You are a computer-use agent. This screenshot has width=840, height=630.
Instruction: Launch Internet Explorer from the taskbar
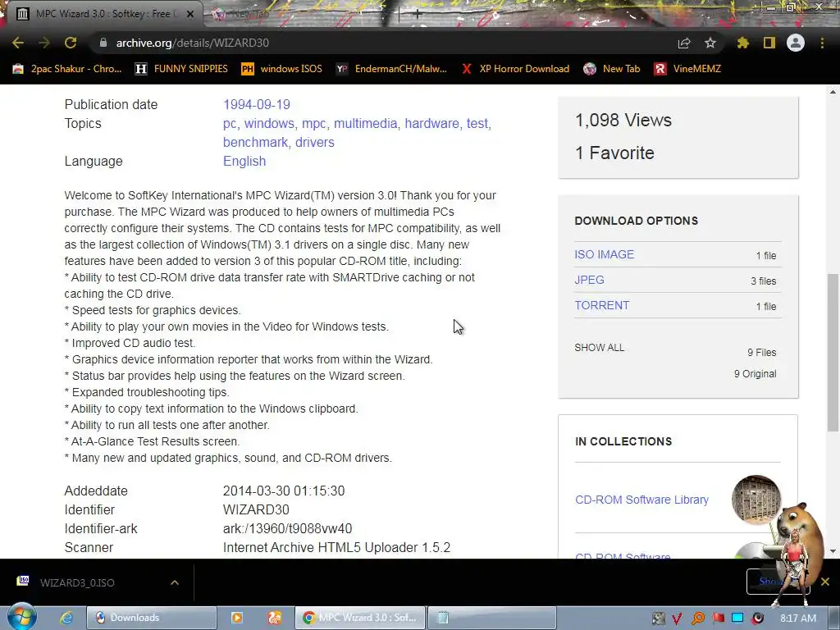coord(66,618)
